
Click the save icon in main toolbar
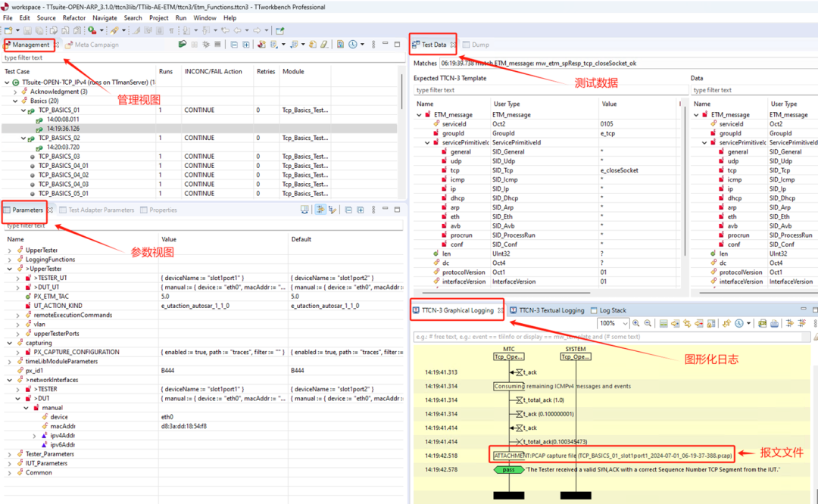(x=27, y=30)
